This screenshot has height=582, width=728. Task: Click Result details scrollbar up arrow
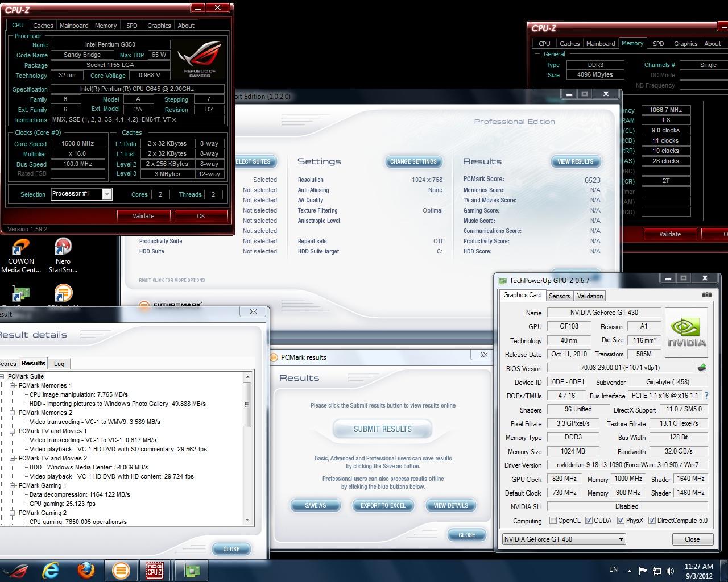pos(247,377)
